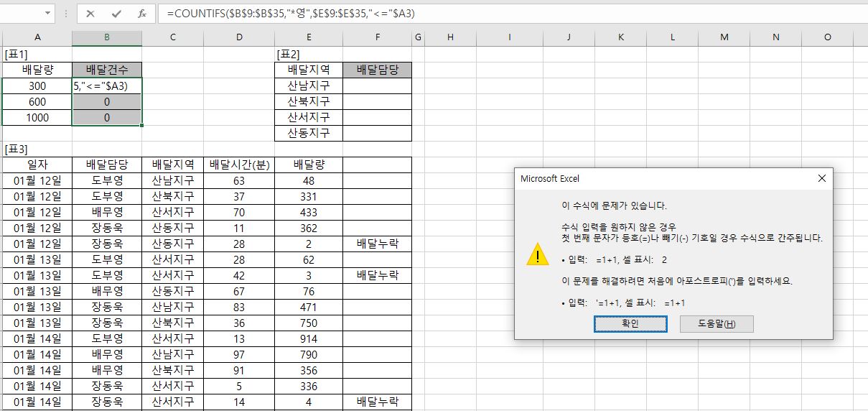Select the cell containing 산남지구 in 표2
The image size is (868, 411).
point(309,86)
